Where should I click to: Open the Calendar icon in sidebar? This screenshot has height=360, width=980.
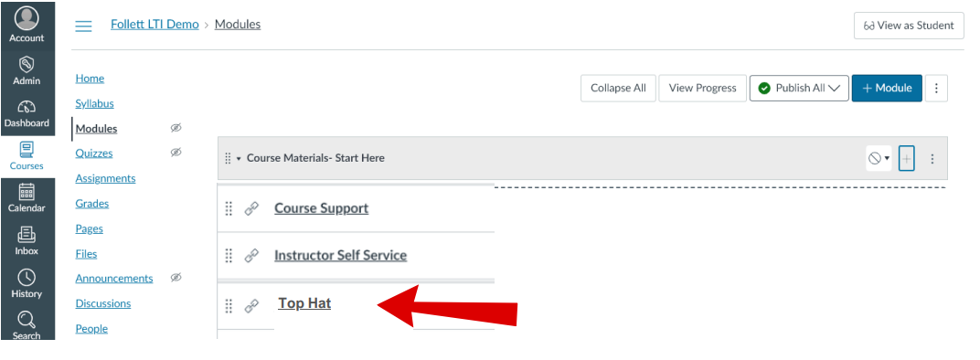point(27,192)
